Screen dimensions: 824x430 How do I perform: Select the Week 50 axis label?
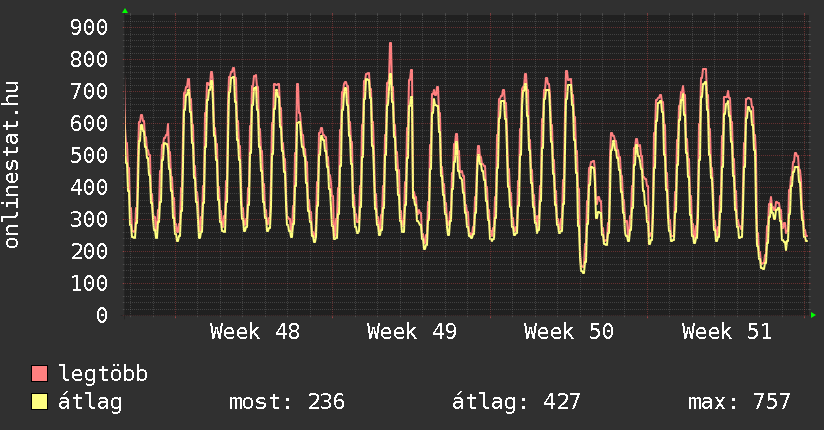pos(568,332)
